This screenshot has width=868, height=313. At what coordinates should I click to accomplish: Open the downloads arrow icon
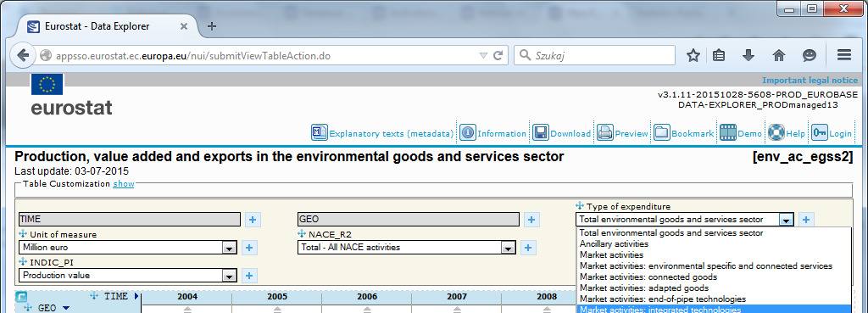click(x=748, y=55)
